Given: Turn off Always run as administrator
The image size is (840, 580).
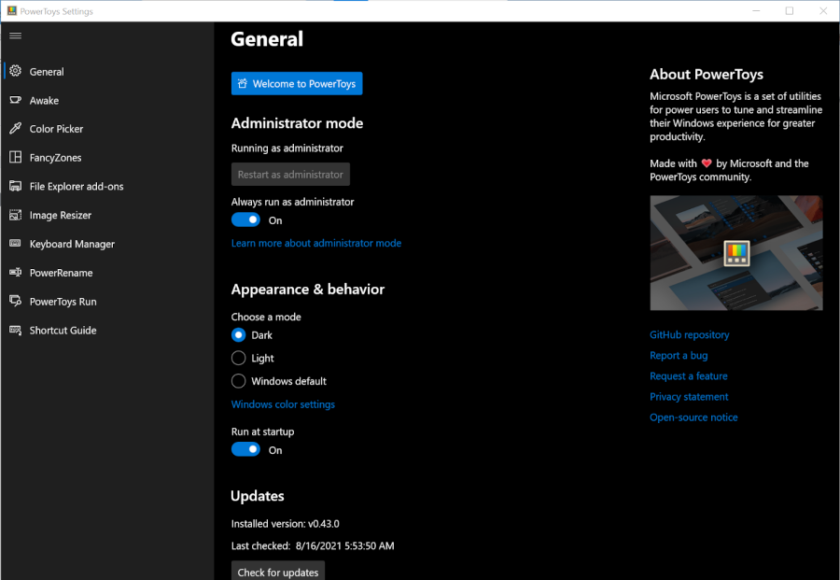Looking at the screenshot, I should click(x=246, y=220).
